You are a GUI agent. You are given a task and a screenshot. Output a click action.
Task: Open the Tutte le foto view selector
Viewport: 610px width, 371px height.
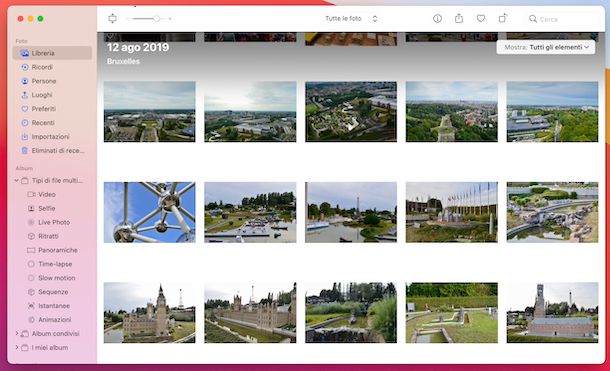(351, 19)
